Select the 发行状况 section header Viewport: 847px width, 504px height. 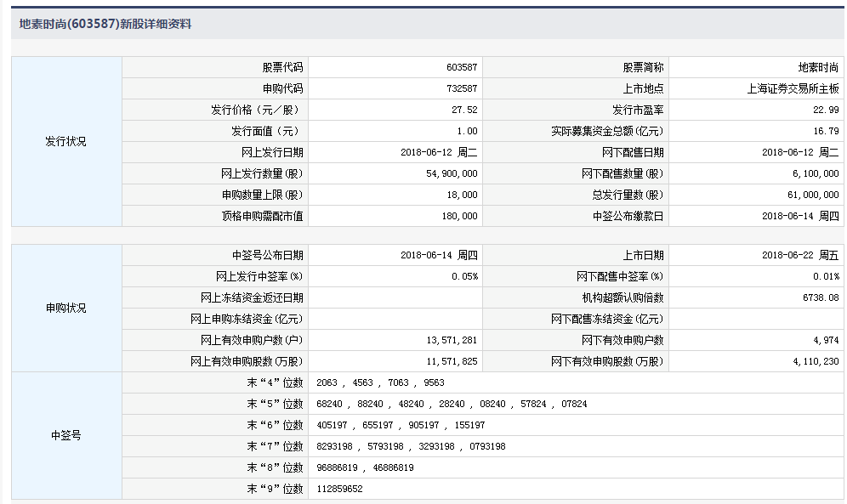(x=64, y=141)
